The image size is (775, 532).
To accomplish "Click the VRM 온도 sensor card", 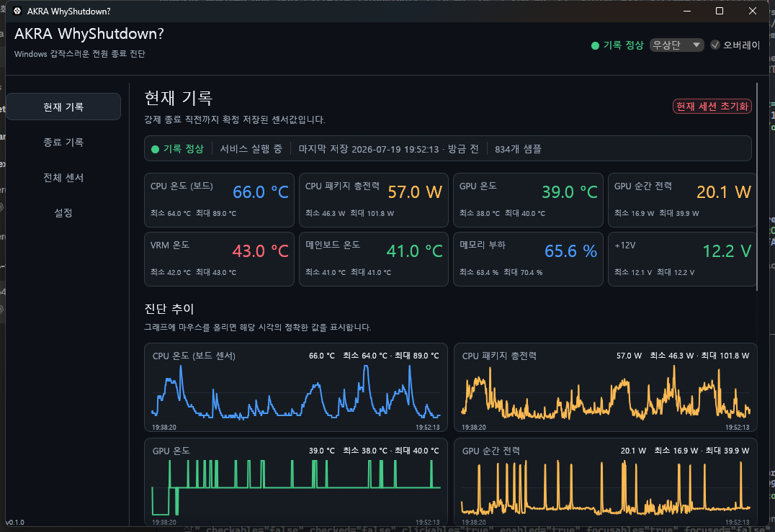I will (219, 259).
